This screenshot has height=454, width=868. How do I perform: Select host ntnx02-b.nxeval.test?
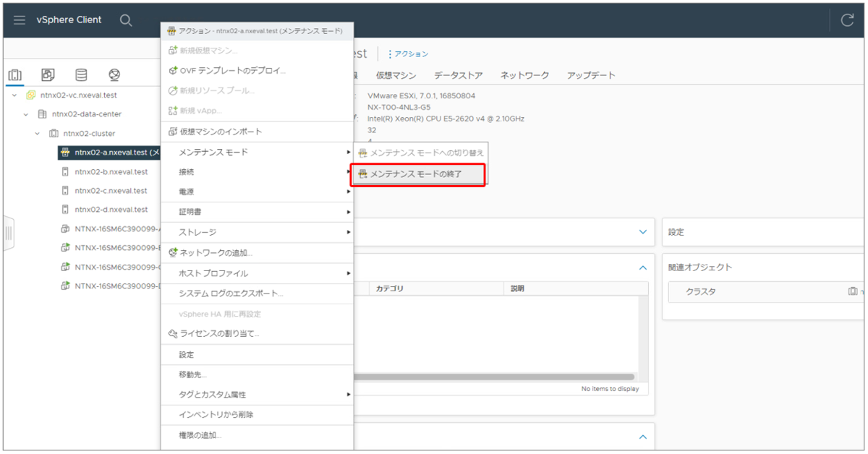[x=111, y=172]
